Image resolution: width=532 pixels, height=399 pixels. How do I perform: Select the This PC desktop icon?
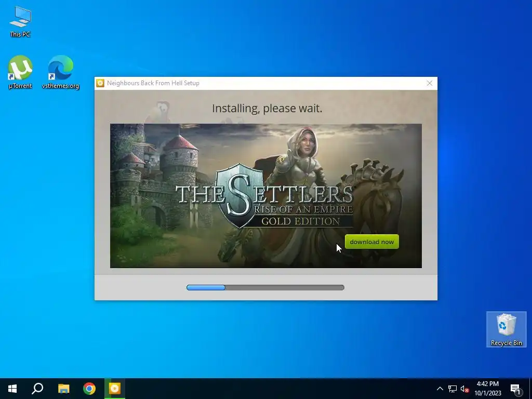tap(20, 22)
